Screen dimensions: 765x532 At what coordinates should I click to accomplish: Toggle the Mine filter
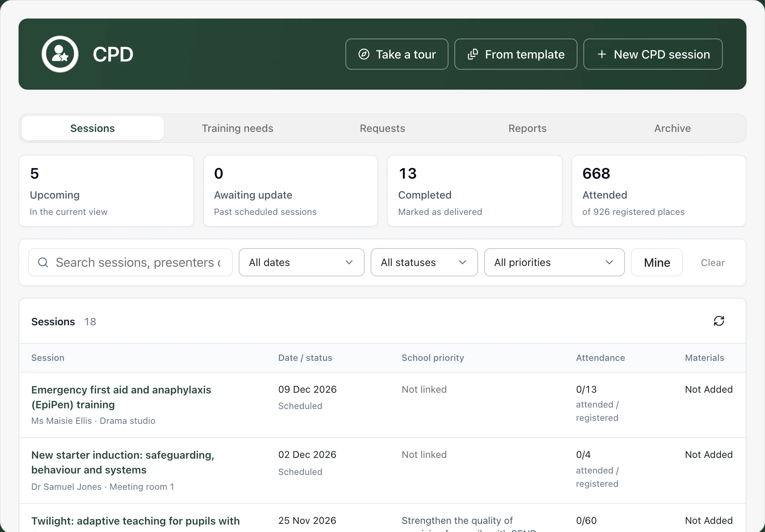657,262
